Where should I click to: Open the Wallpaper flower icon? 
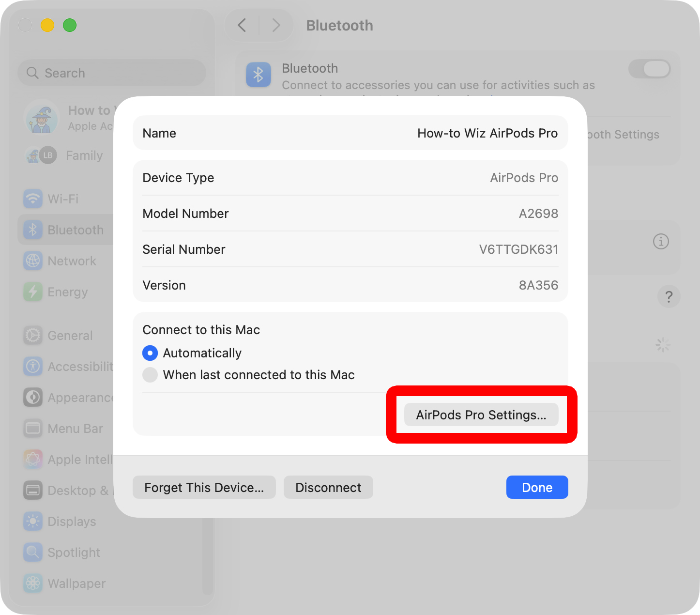[x=33, y=583]
